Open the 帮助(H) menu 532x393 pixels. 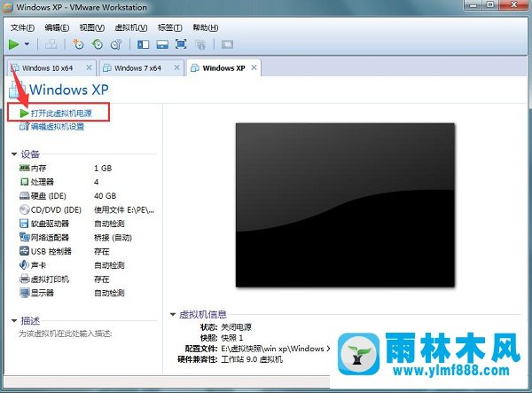(206, 28)
